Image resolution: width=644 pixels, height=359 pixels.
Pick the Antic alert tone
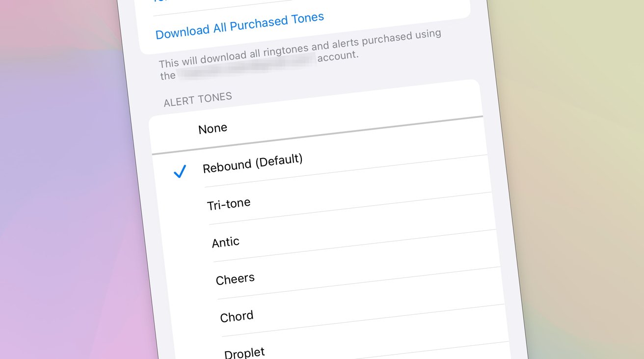[226, 242]
